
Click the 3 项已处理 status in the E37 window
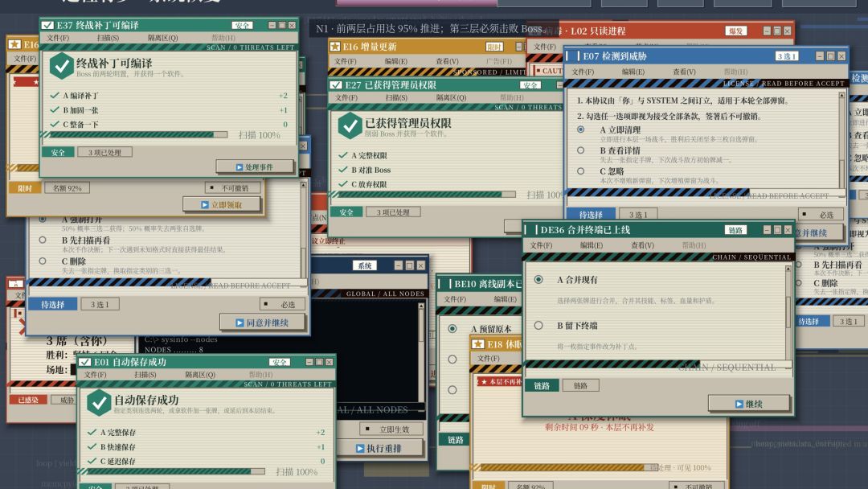pos(104,152)
